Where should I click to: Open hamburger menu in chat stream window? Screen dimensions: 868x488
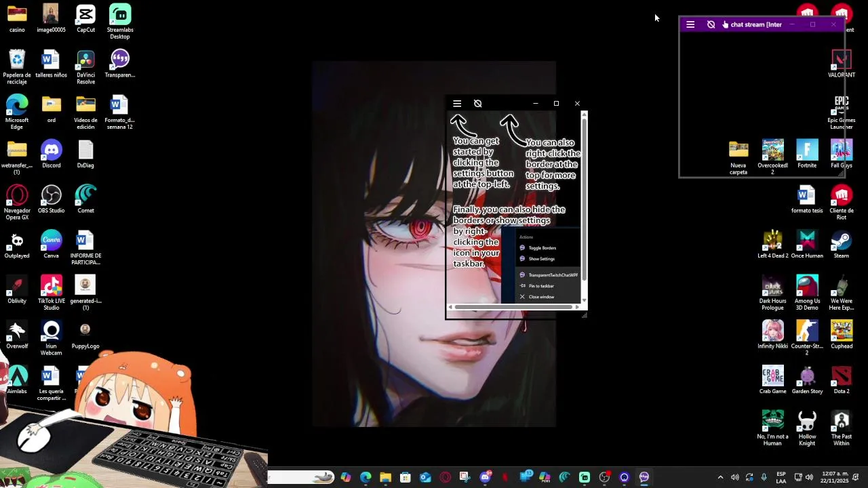[690, 24]
